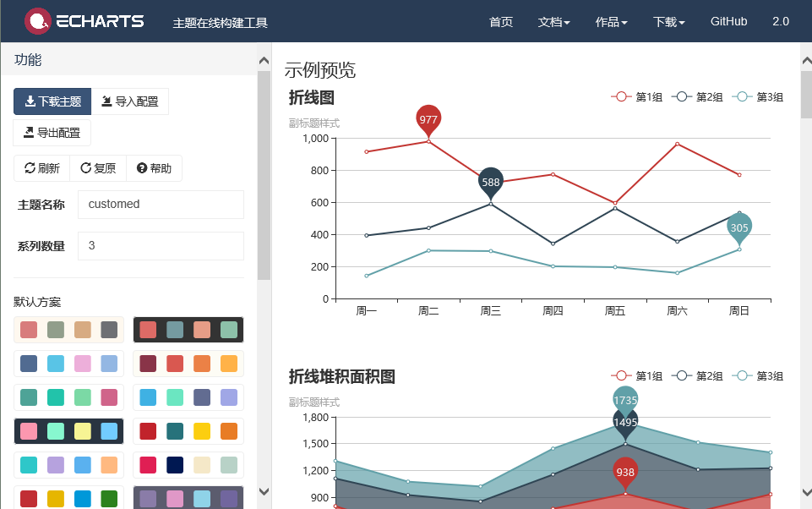Click the left panel scrollbar thumb
Image resolution: width=812 pixels, height=509 pixels.
tap(264, 175)
